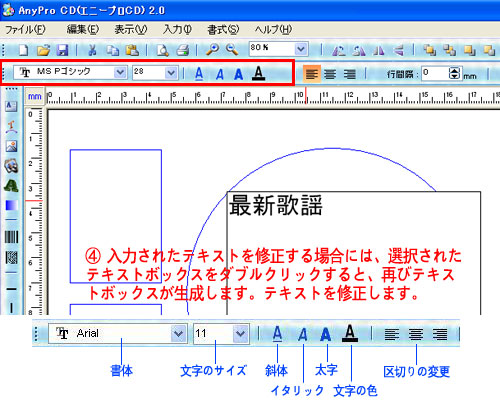Toggle underline A formatting button
Screen dimensions: 500x400
[x=199, y=74]
